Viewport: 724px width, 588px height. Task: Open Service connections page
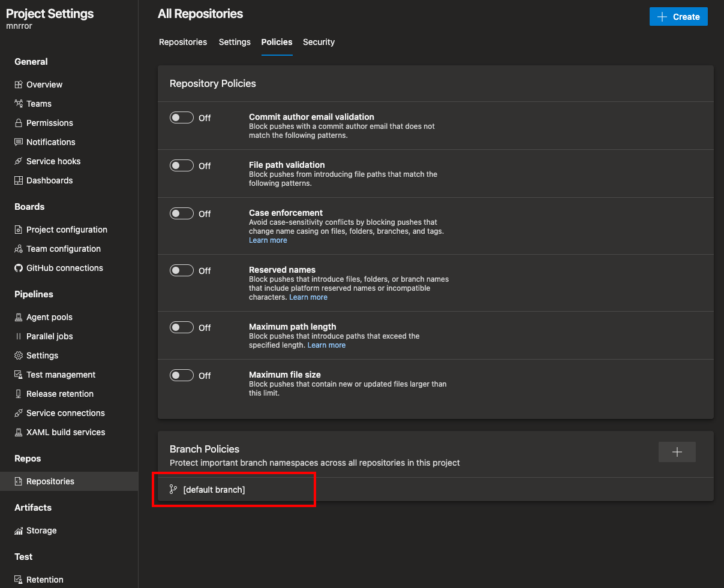tap(65, 413)
